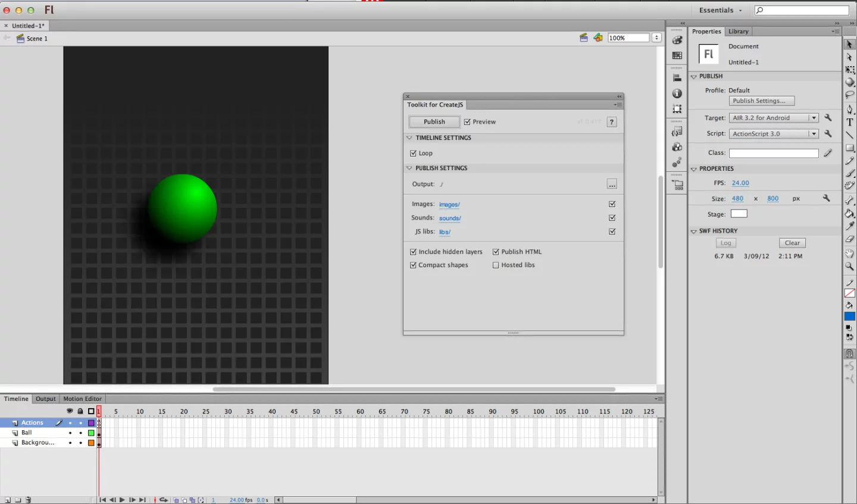
Task: Open the Swatches panel
Action: [x=677, y=55]
